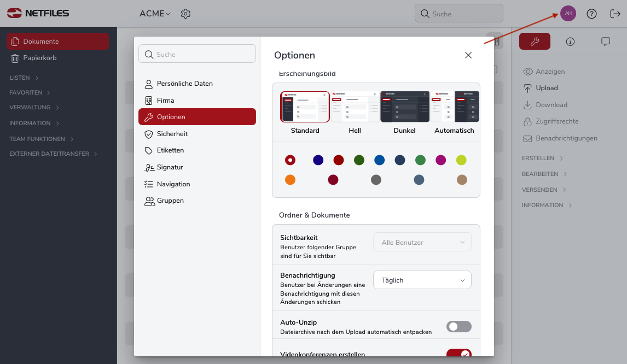The width and height of the screenshot is (627, 364).
Task: Disable the Videokonferenzen erstellen toggle
Action: 458,354
